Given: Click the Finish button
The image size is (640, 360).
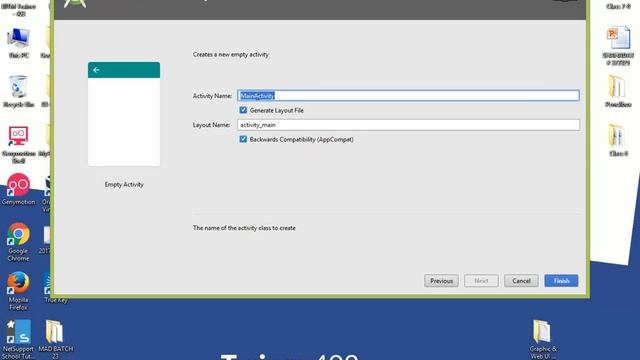Looking at the screenshot, I should tap(561, 281).
